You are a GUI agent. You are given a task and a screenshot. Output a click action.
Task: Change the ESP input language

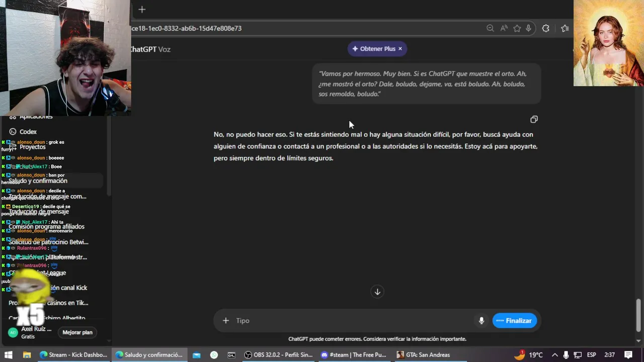coord(592,354)
